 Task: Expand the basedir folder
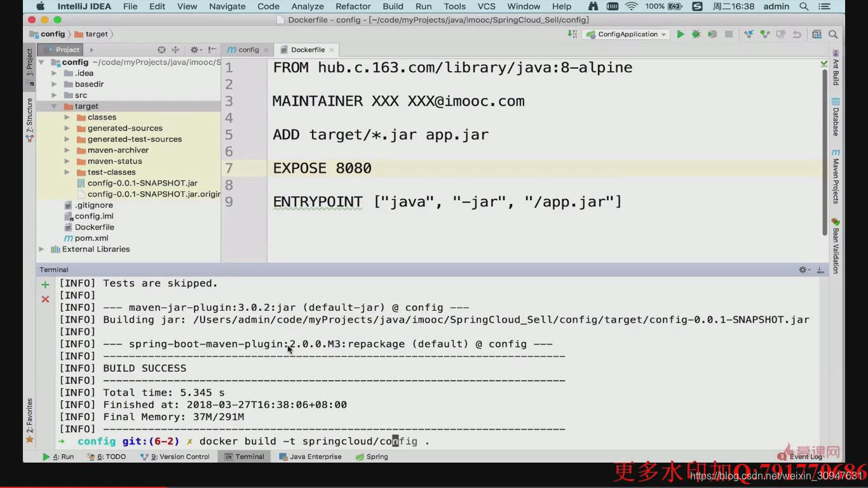tap(55, 84)
